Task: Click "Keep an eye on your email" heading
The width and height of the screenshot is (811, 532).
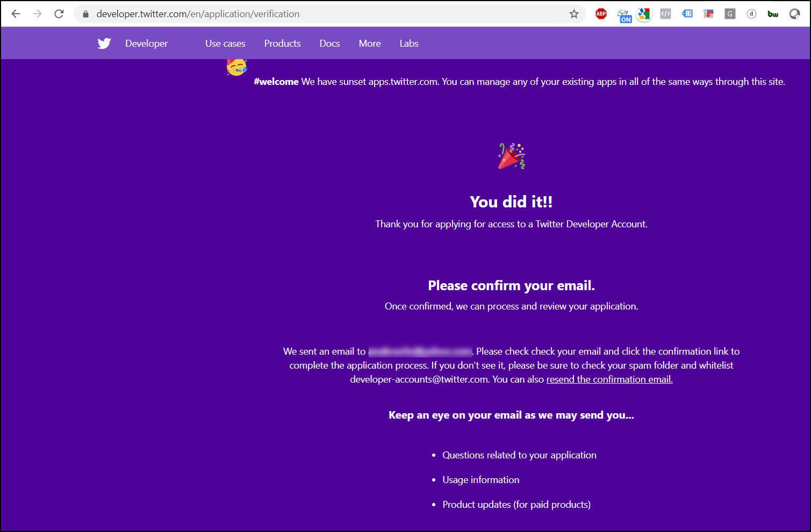Action: click(511, 415)
